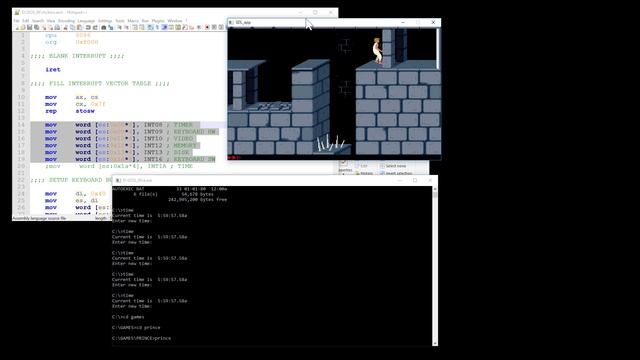Viewport: 640px width, 360px height.
Task: Open Find dialog with the binoculars icon
Action: [103, 27]
